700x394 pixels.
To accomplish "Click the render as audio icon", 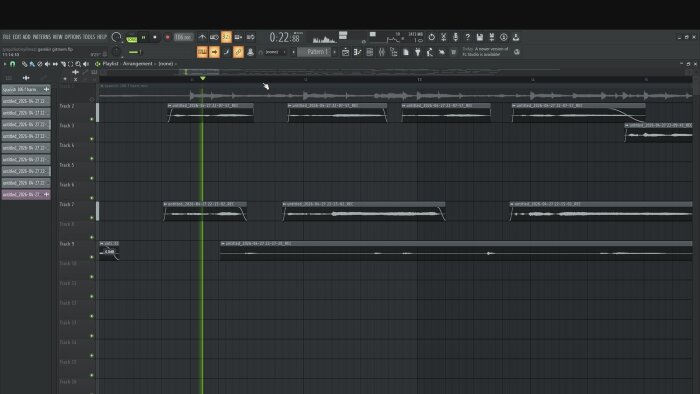I will [x=492, y=37].
